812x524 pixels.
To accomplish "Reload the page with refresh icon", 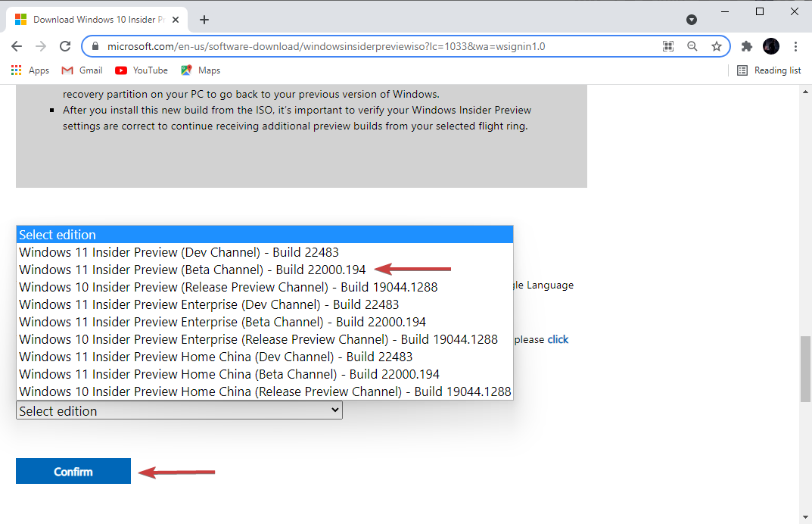I will (65, 47).
